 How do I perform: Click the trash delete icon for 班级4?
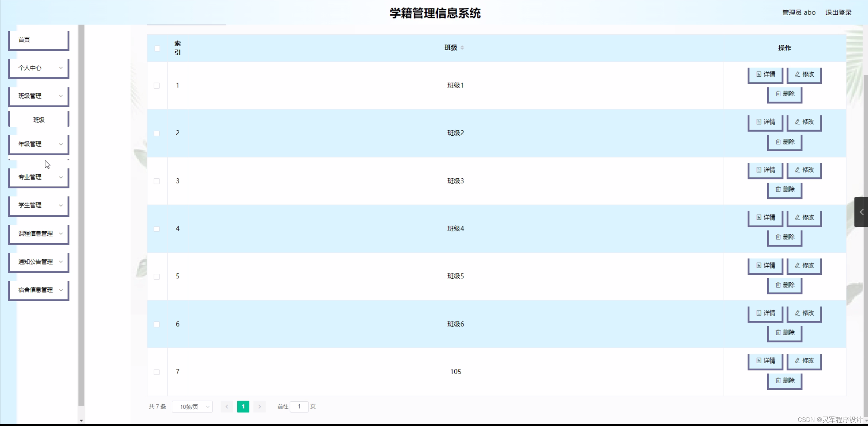778,237
